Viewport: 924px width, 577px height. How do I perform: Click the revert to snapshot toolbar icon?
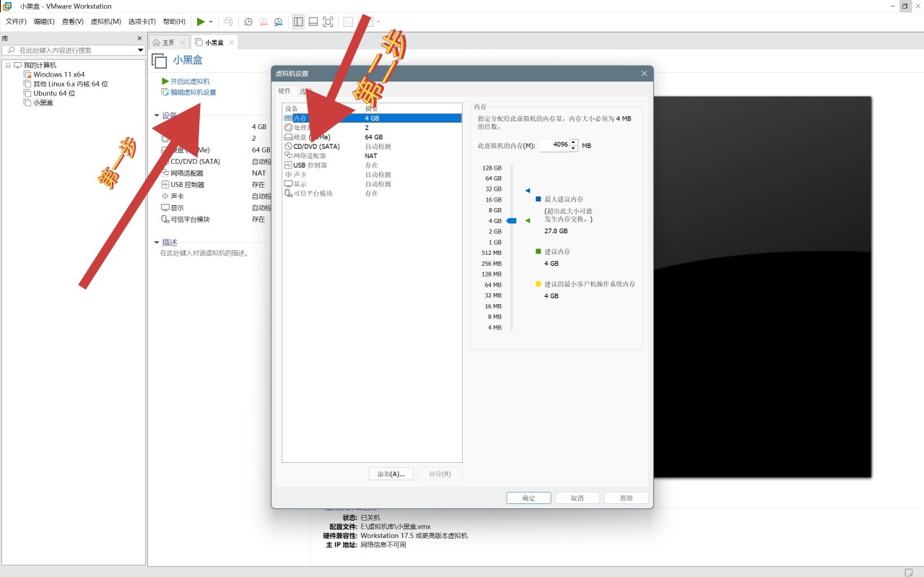click(263, 22)
